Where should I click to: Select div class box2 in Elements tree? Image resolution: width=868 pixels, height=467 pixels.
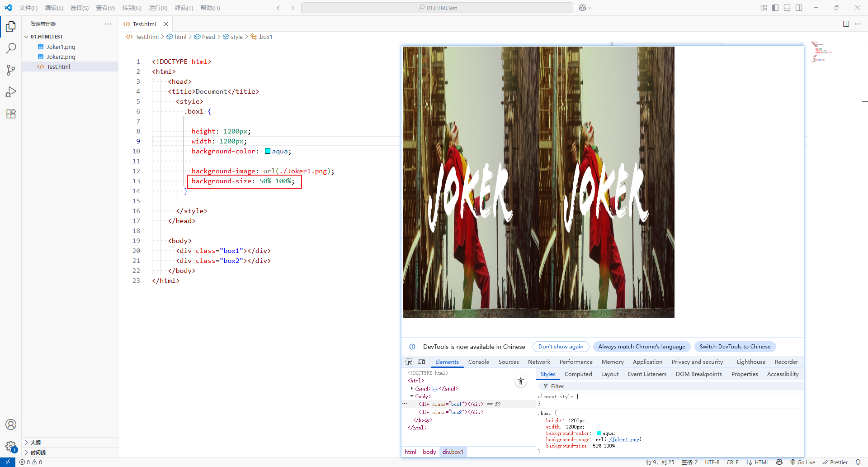pyautogui.click(x=451, y=412)
